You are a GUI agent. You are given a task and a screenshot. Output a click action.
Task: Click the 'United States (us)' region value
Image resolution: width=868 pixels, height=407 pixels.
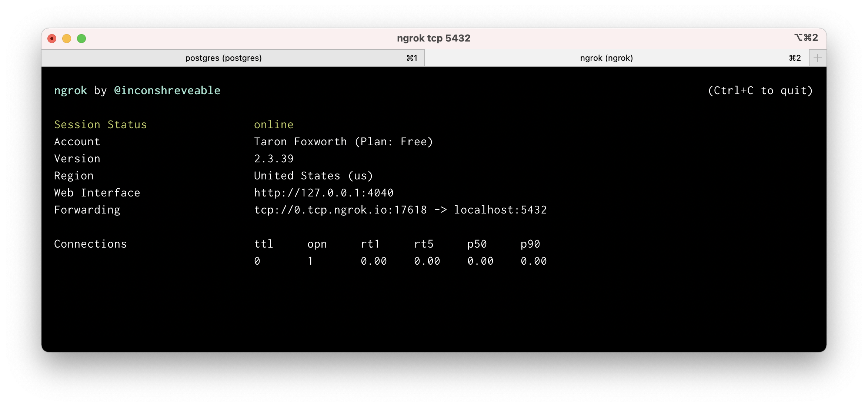click(x=313, y=176)
